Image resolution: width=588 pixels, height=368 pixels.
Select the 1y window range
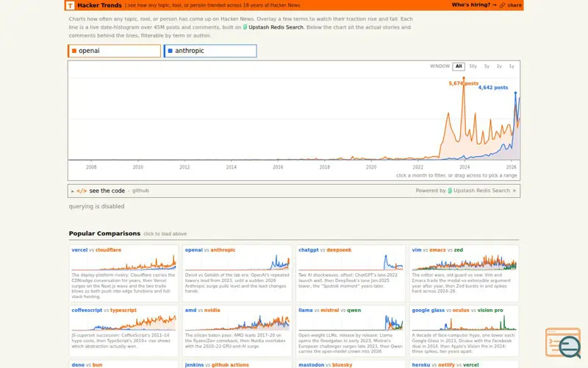(512, 66)
